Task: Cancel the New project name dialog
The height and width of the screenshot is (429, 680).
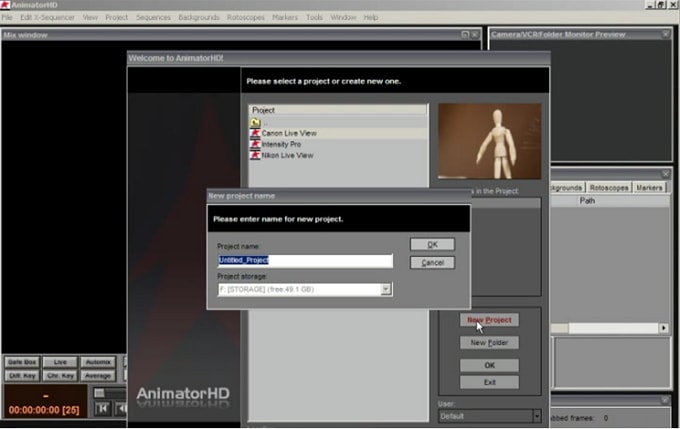Action: [x=432, y=263]
